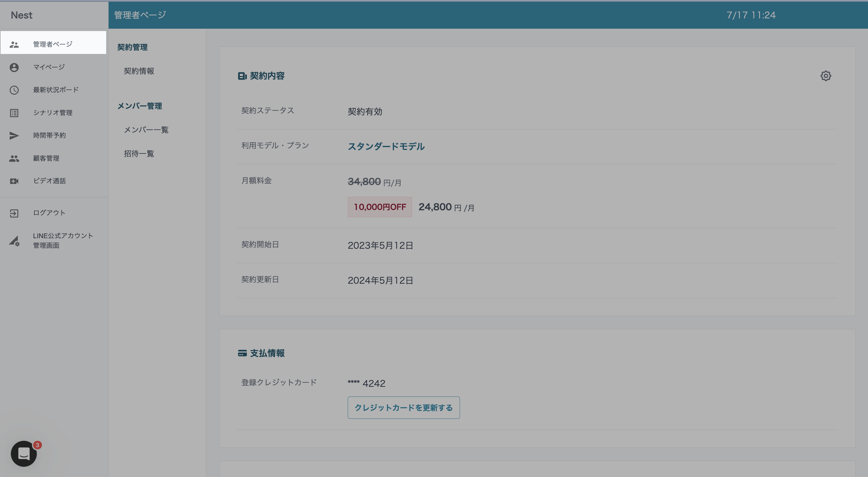
Task: Click the ログアウト exit icon
Action: [x=14, y=213]
